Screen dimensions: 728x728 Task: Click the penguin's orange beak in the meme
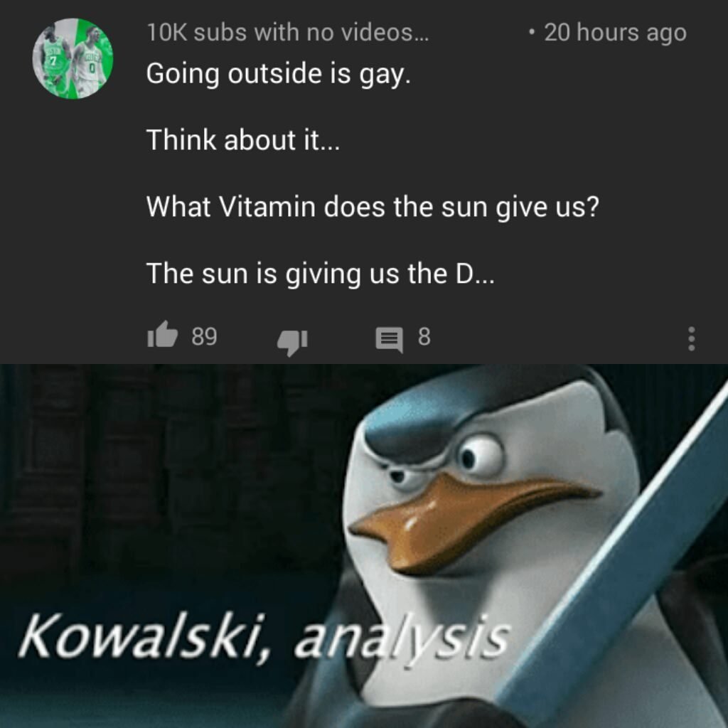[469, 520]
